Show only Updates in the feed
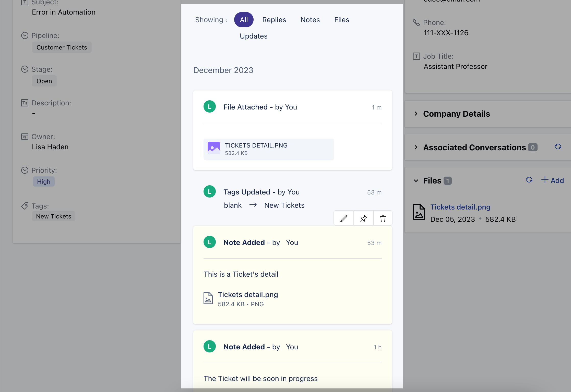571x392 pixels. point(254,36)
